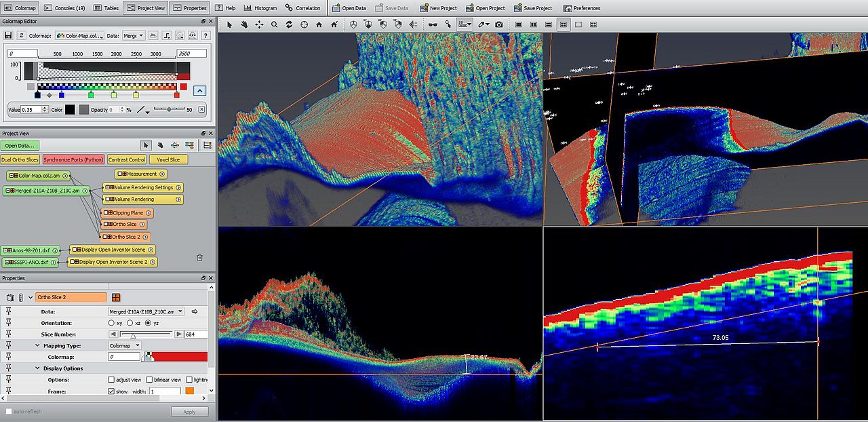This screenshot has height=422, width=868.
Task: Select the hand pan tool in viewer toolbar
Action: (x=244, y=24)
